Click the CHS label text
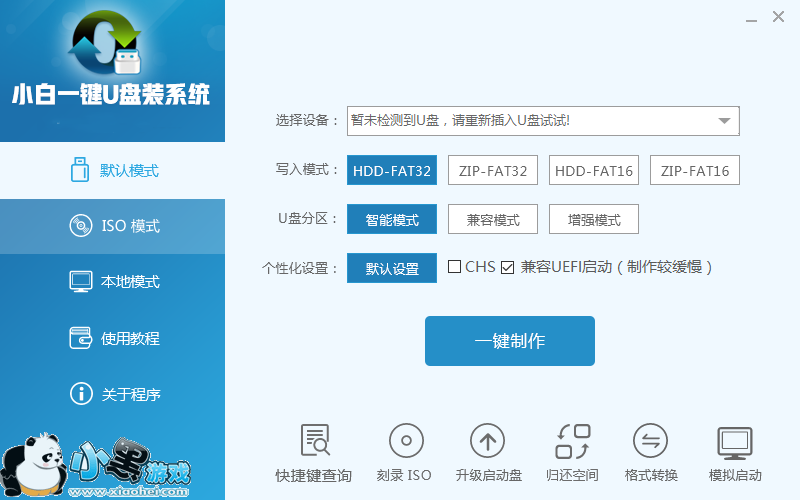The image size is (800, 500). click(480, 267)
